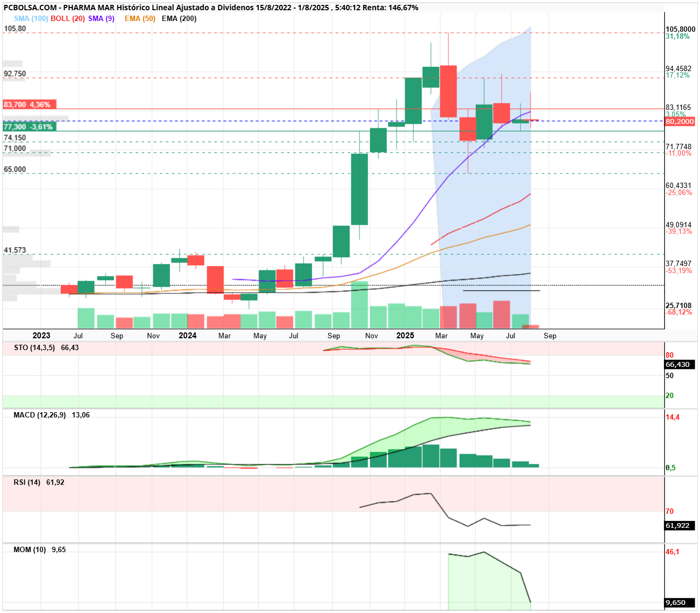Click the -25,06% percentage label
700x613 pixels.
[x=678, y=192]
